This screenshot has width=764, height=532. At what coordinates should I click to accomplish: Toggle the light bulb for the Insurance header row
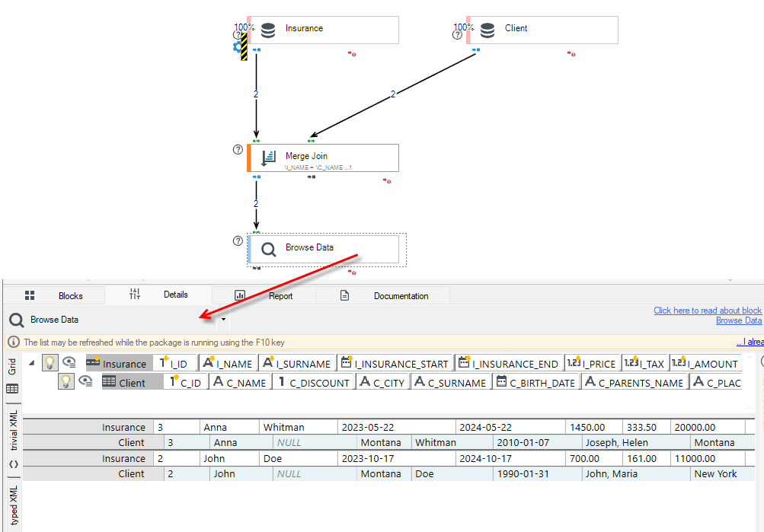click(x=50, y=362)
